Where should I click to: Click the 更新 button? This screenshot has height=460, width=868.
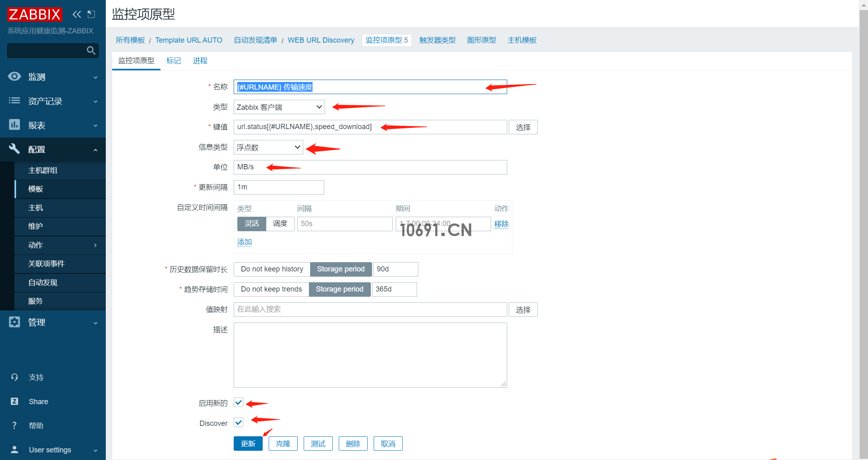(x=248, y=444)
